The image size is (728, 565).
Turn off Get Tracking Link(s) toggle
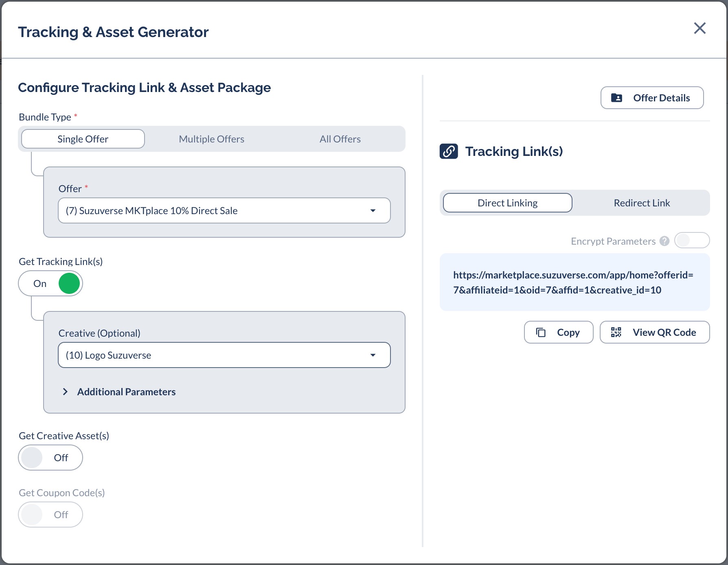point(50,283)
